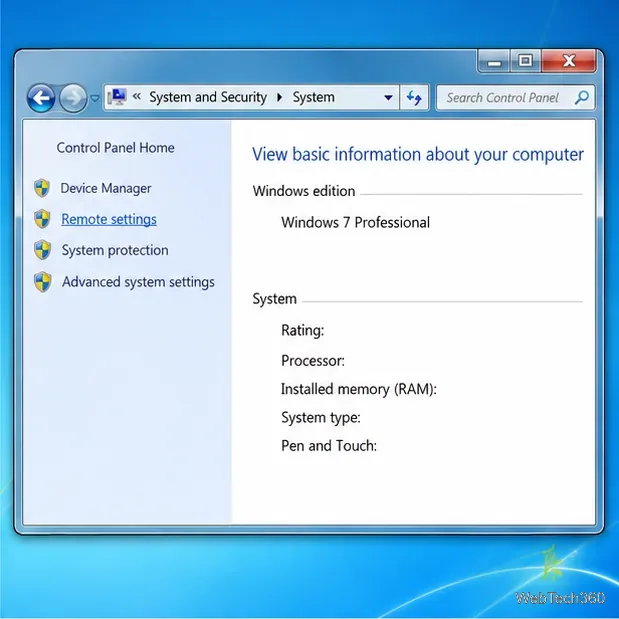
Task: Open the recent pages dropdown arrow
Action: [95, 98]
